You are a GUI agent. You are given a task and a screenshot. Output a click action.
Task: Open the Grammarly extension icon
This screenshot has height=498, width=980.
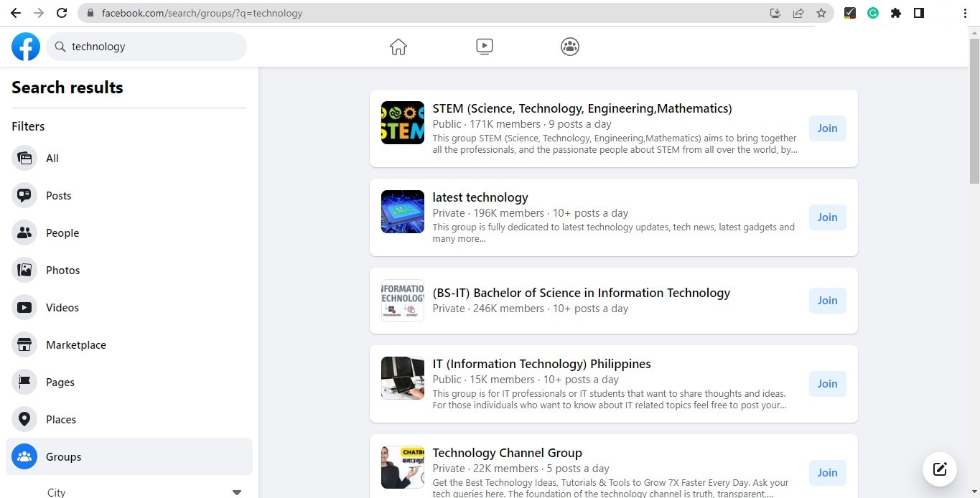click(873, 13)
